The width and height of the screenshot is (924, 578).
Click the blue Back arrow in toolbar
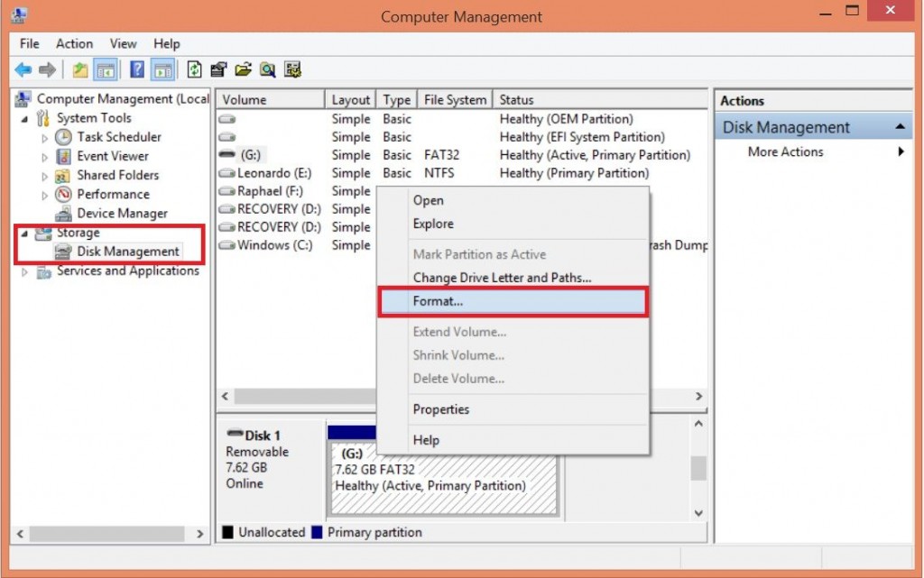(23, 69)
